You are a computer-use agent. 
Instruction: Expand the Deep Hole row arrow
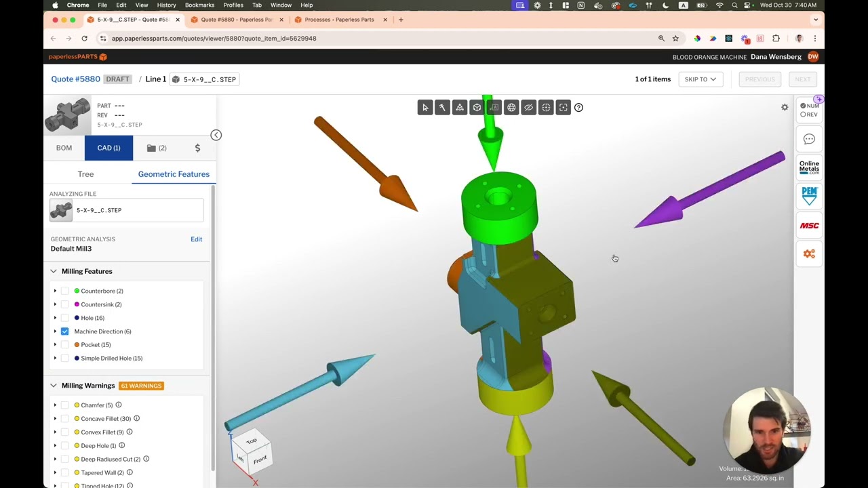coord(55,445)
